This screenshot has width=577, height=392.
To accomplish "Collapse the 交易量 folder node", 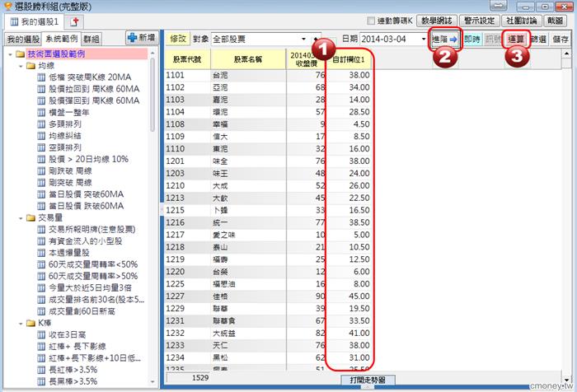I will click(21, 218).
